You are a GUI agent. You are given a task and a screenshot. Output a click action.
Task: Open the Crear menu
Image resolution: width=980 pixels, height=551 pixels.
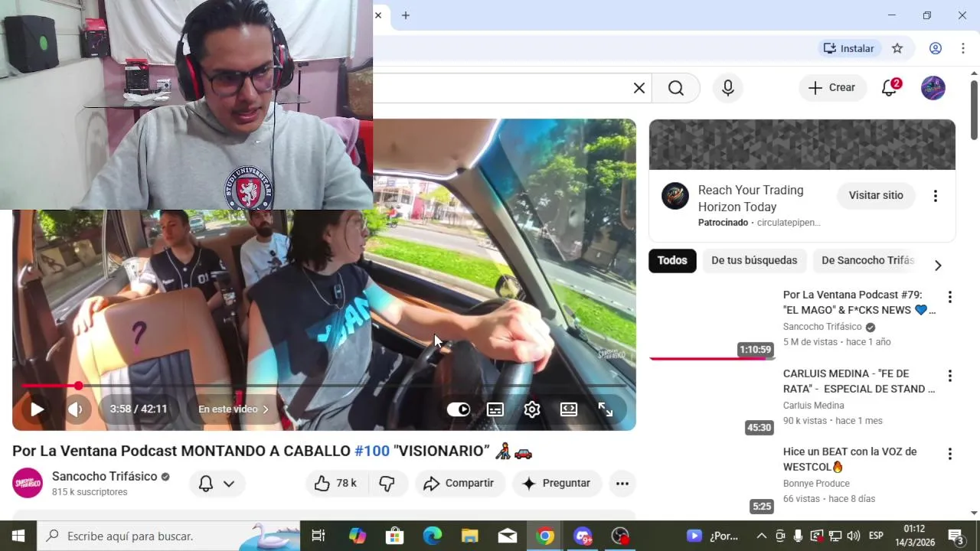(x=832, y=88)
